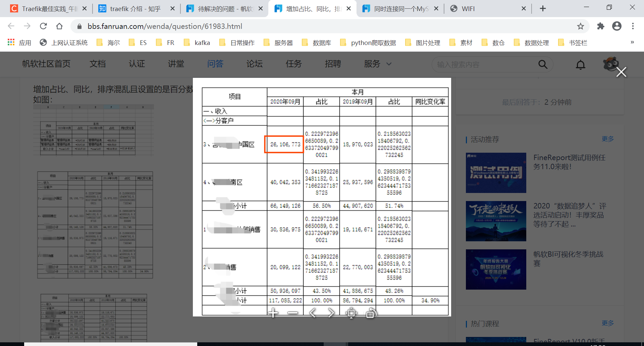Open the 素材 bookmark folder
Screen dimensions: 644x346
click(461, 43)
